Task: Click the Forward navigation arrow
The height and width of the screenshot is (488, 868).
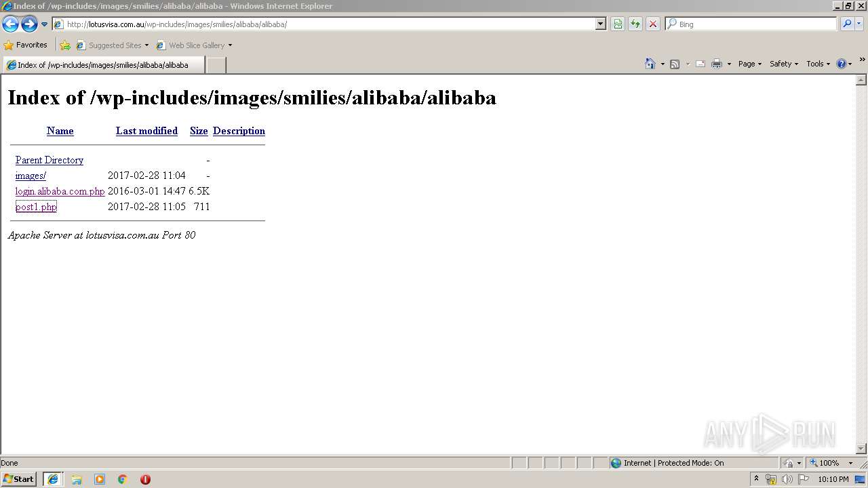Action: tap(29, 24)
